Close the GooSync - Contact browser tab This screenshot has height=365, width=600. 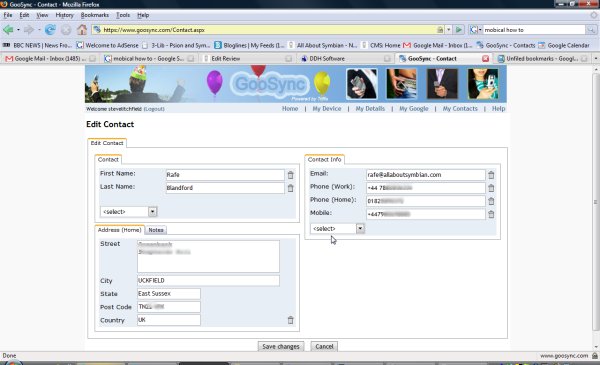(485, 59)
